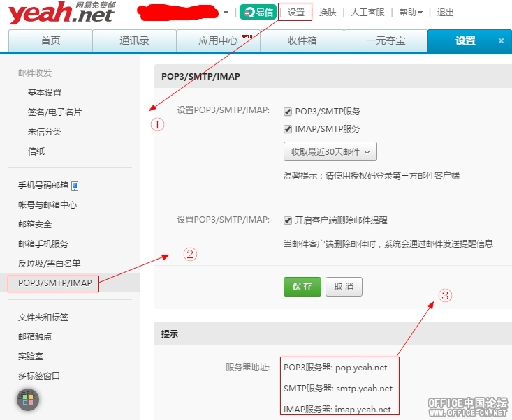Open 反垃圾/黑白名单 settings
512x420 pixels.
coord(50,264)
